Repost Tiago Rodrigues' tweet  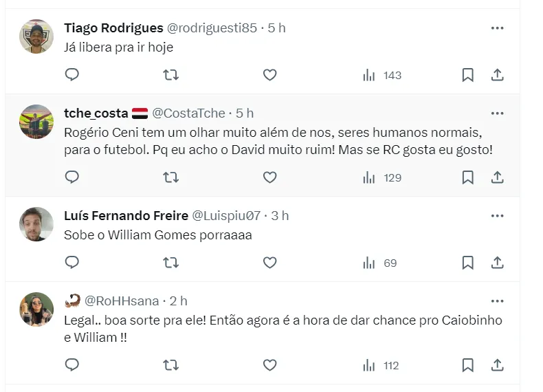point(171,75)
